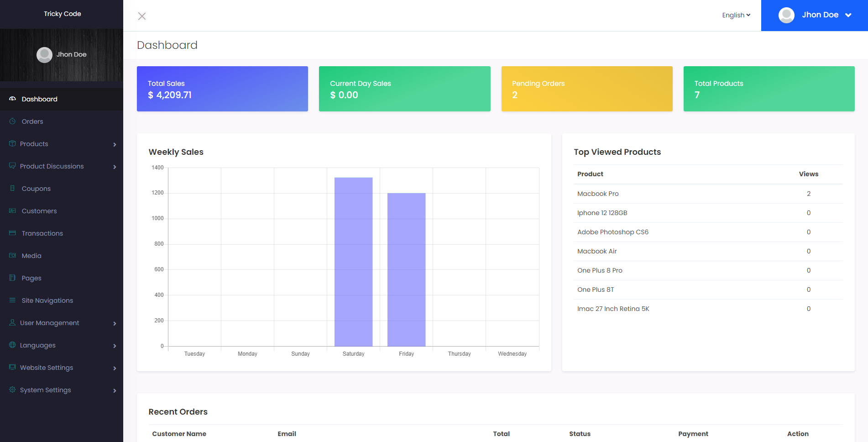868x442 pixels.
Task: Open the English language dropdown
Action: point(736,15)
